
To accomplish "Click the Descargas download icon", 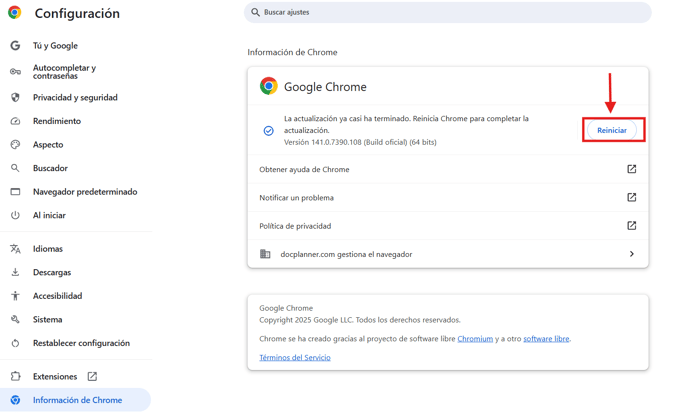I will click(x=15, y=272).
